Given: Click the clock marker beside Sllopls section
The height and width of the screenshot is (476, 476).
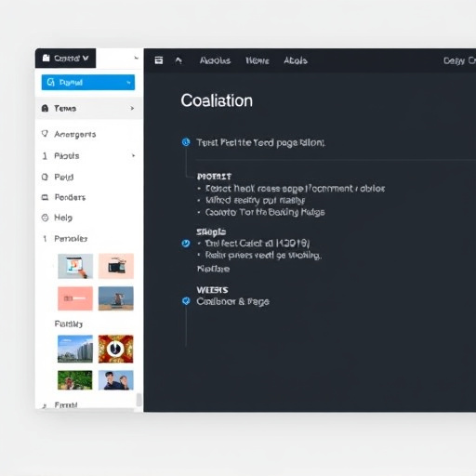Looking at the screenshot, I should click(186, 244).
